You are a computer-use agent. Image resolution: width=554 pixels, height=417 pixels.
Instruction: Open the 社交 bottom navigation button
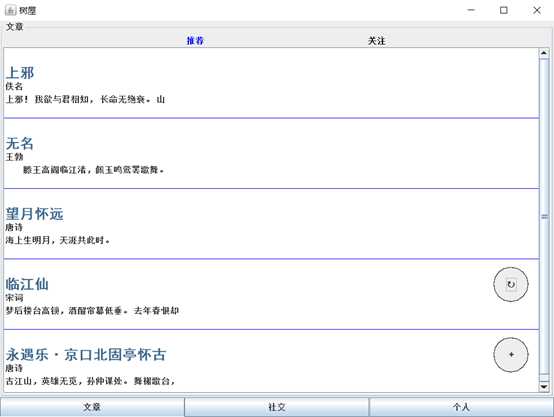coord(277,407)
